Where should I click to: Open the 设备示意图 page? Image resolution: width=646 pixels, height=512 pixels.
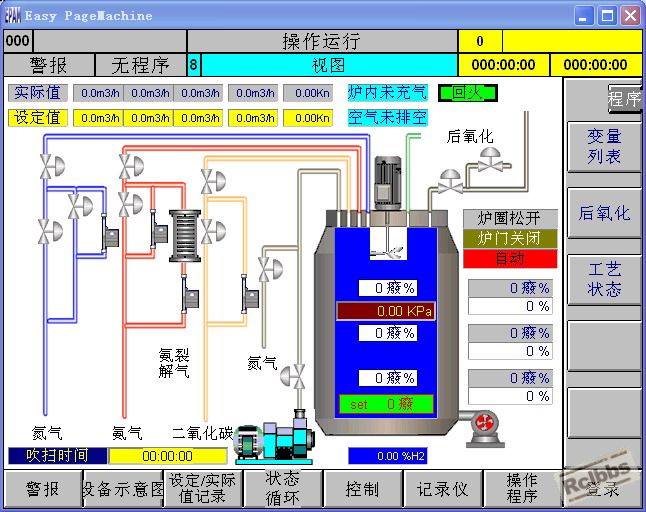click(x=124, y=489)
